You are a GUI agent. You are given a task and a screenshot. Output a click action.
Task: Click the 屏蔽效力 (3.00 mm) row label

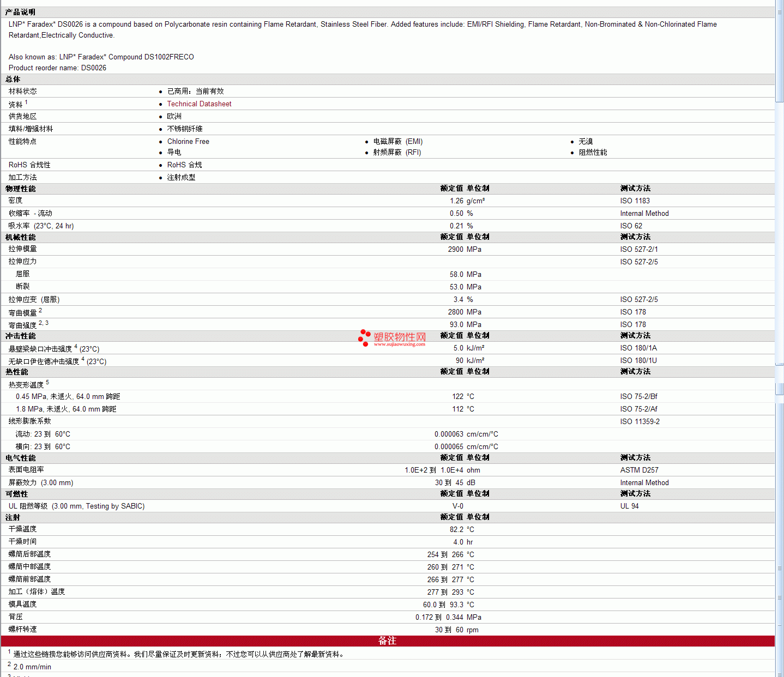41,482
